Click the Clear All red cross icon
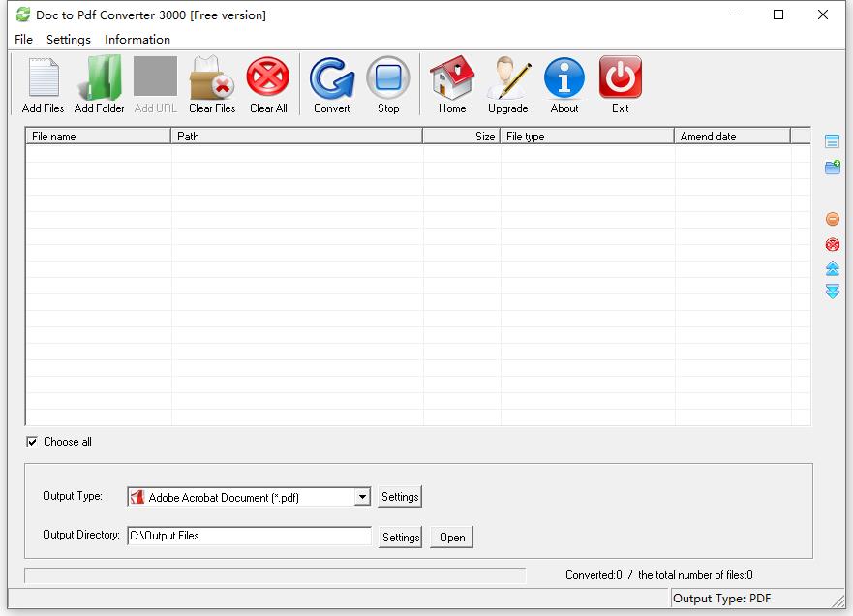The height and width of the screenshot is (616, 853). pos(267,83)
